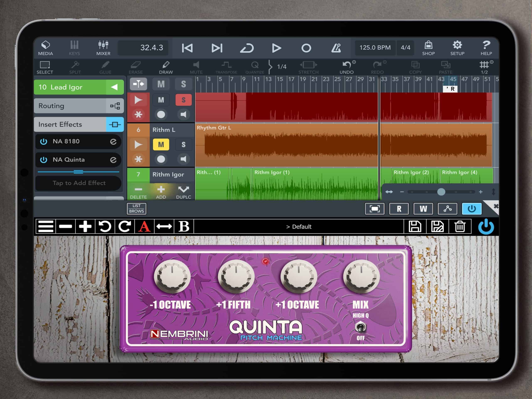Solo the Rithm L track
532x399 pixels.
tap(183, 145)
